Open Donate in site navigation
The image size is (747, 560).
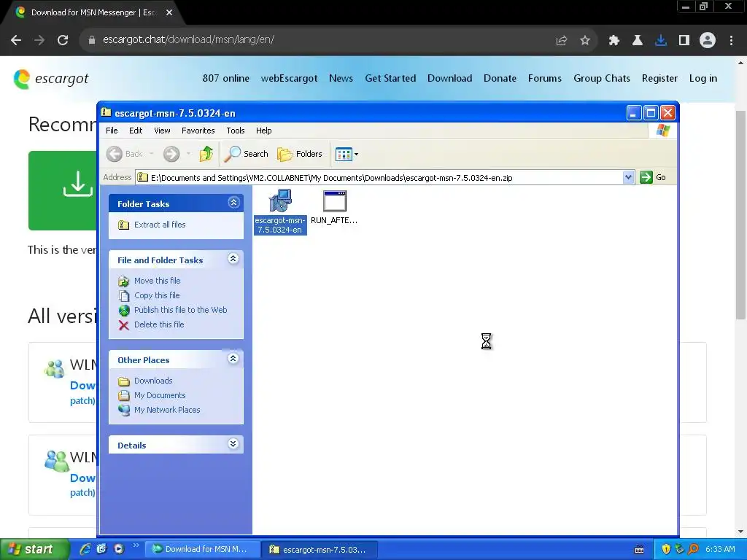(500, 78)
